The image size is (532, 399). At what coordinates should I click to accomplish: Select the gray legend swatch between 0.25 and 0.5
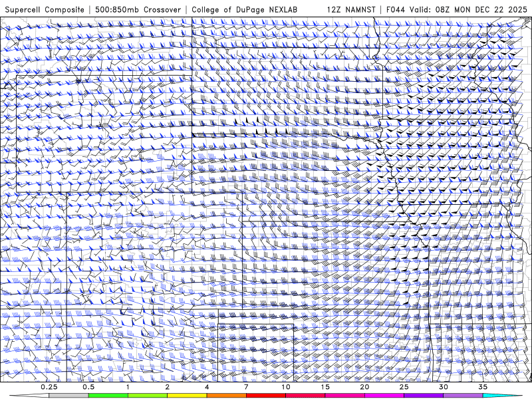click(68, 396)
